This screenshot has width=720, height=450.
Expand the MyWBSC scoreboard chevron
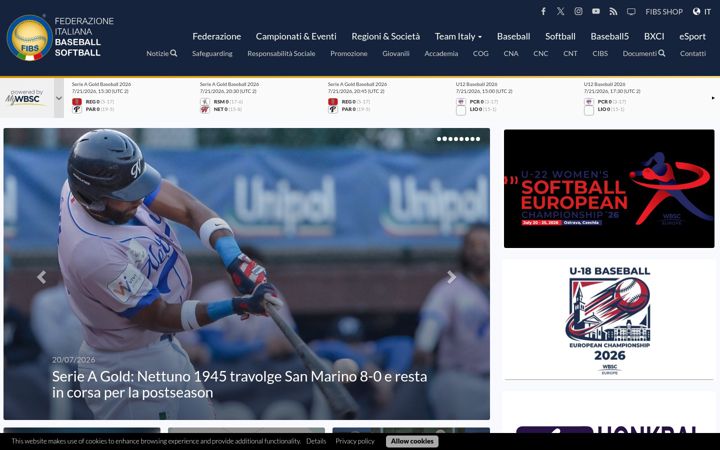[x=59, y=98]
